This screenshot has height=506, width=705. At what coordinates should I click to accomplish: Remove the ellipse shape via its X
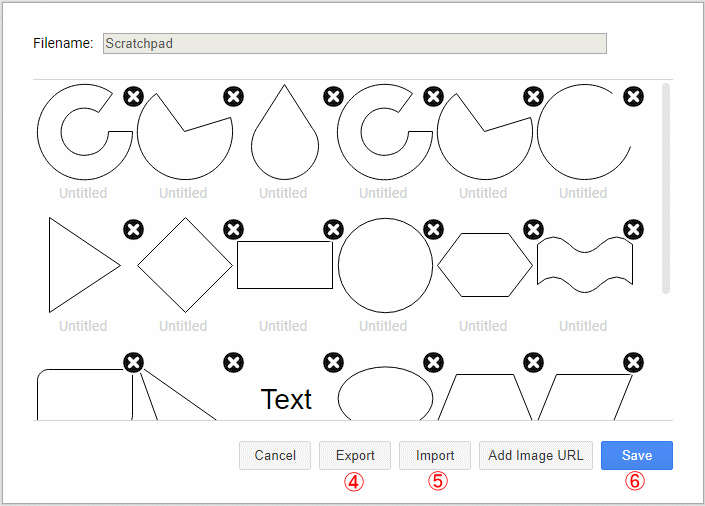click(x=433, y=362)
